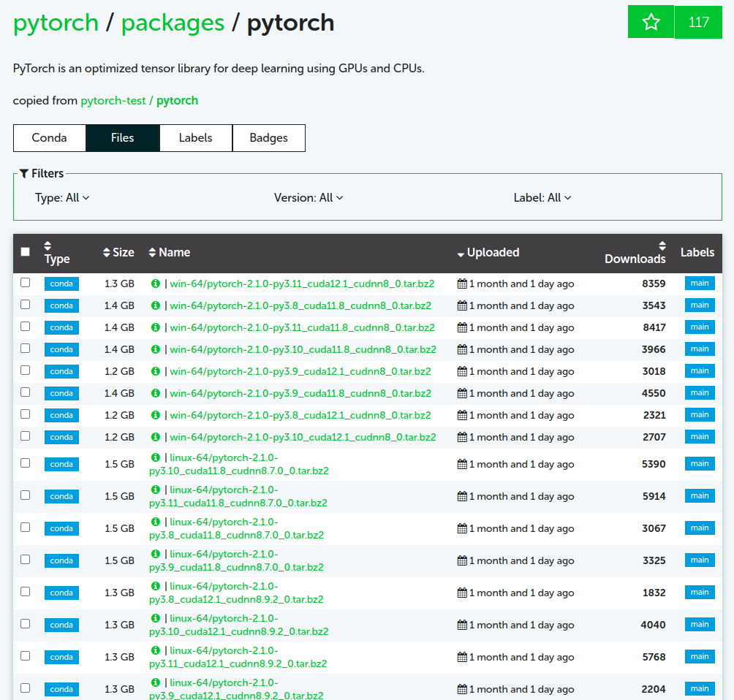Check the win-64 py3.8_cuda11.8 file row
This screenshot has height=700, width=734.
pos(26,305)
